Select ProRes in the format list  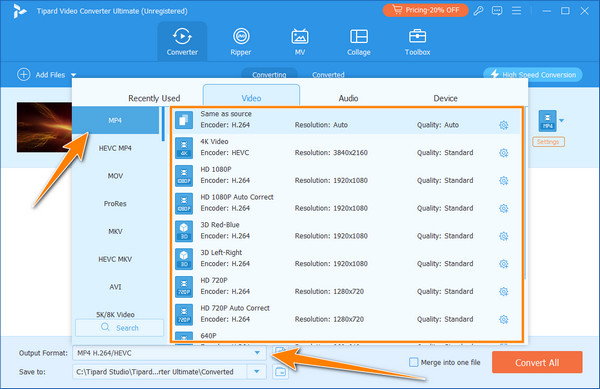point(115,203)
